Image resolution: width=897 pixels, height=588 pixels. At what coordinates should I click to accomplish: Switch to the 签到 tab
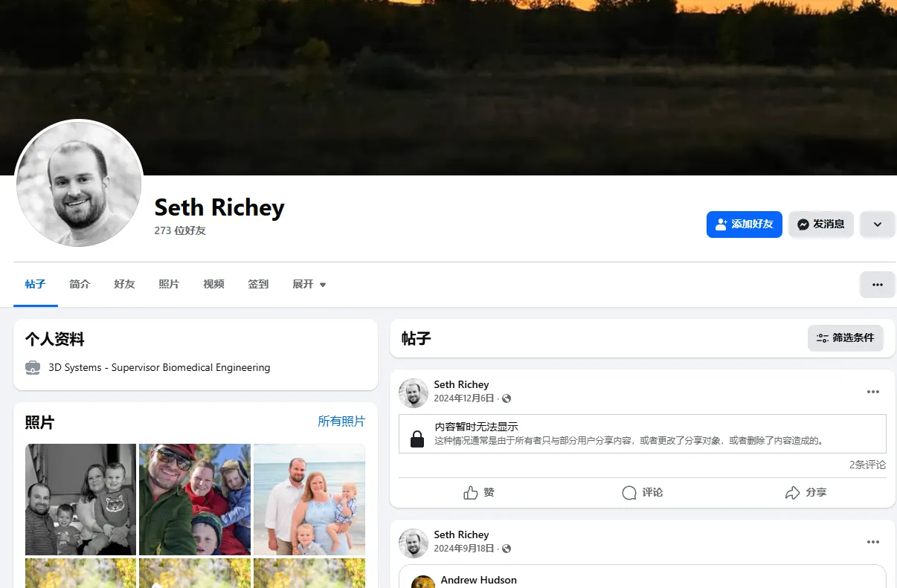258,285
